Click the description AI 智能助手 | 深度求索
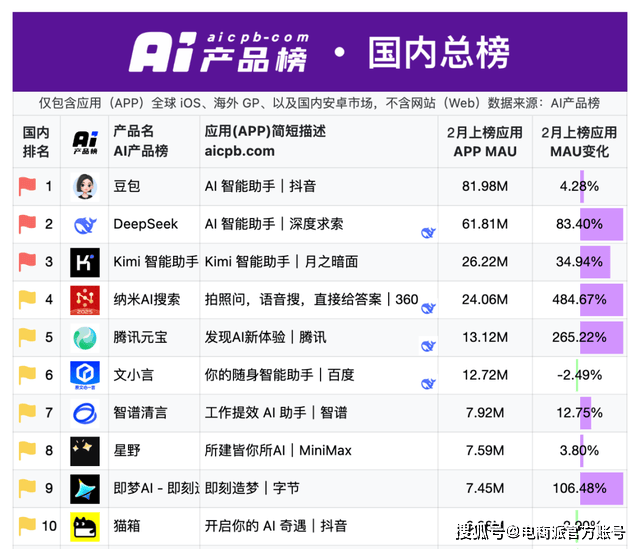 click(x=274, y=224)
